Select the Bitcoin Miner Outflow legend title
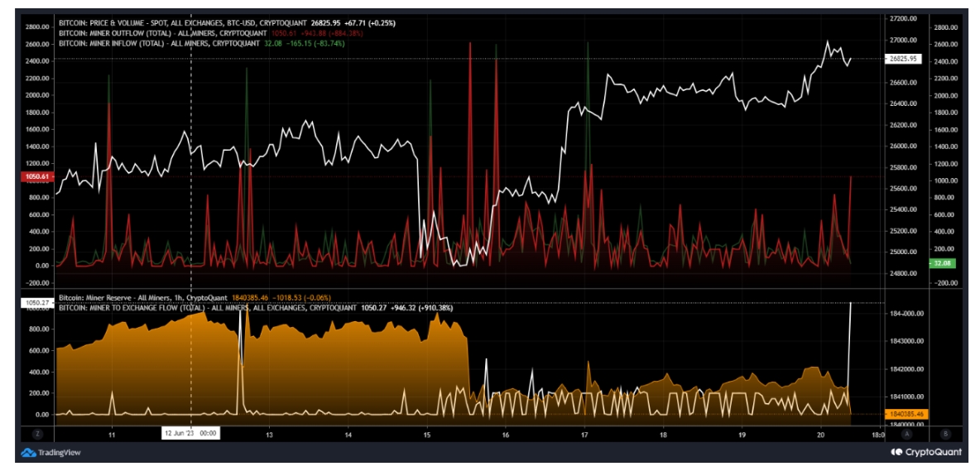 tap(162, 33)
